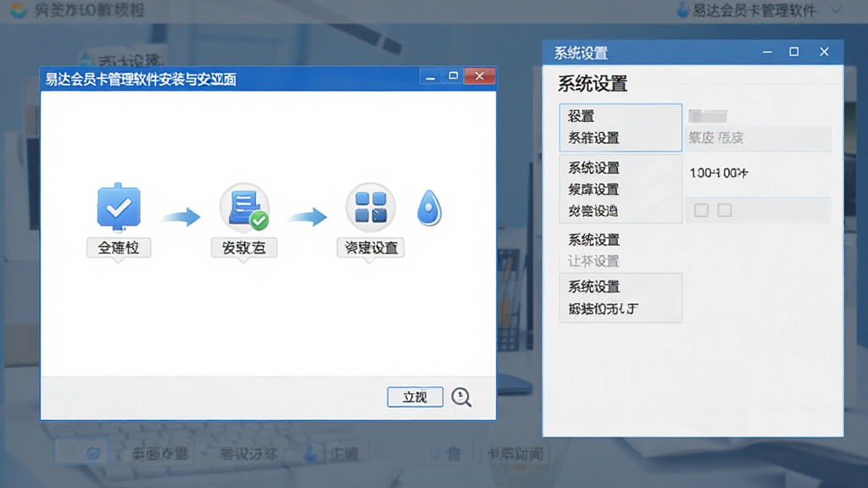Click the 卡库留间 item in the bottom taskbar
Viewport: 868px width, 488px height.
(x=515, y=454)
